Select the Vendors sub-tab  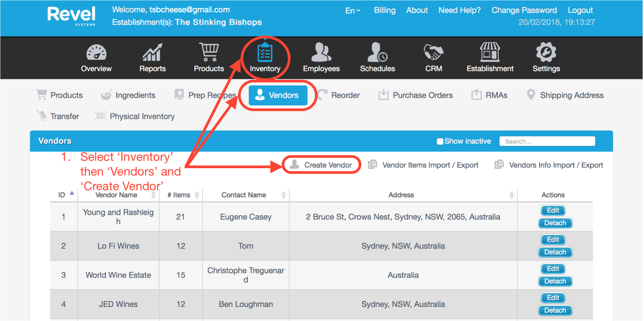tap(278, 95)
